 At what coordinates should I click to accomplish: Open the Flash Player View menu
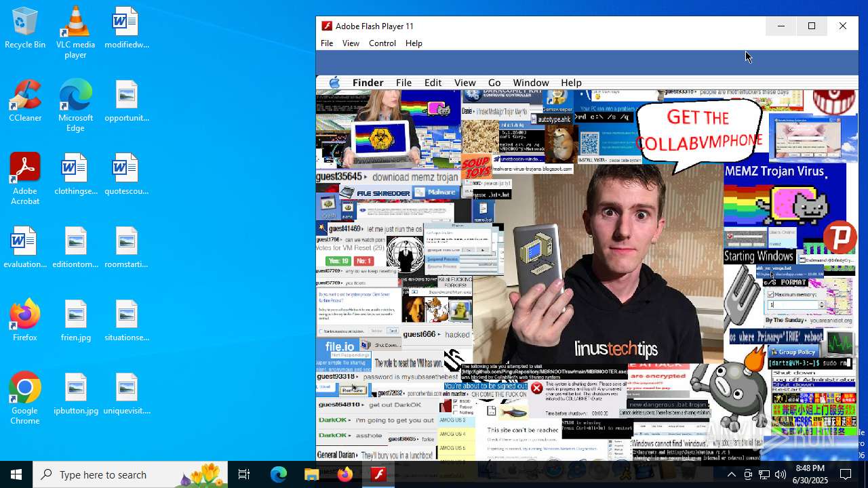coord(351,43)
